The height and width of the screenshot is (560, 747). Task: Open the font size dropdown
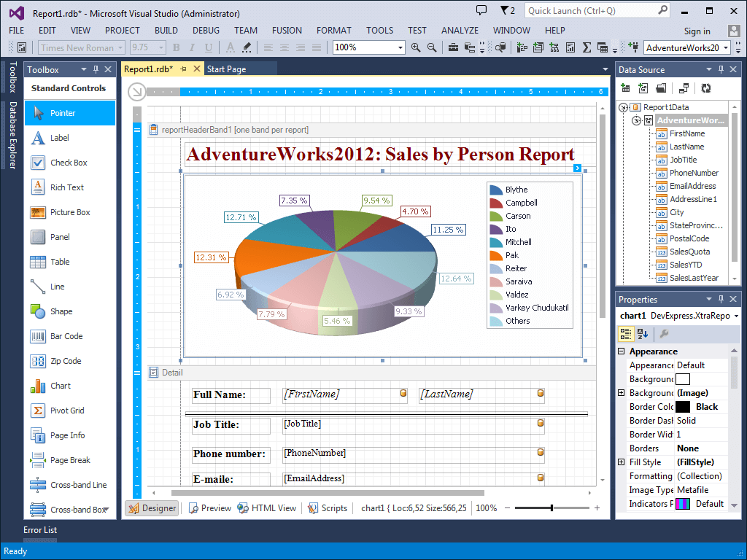[161, 47]
